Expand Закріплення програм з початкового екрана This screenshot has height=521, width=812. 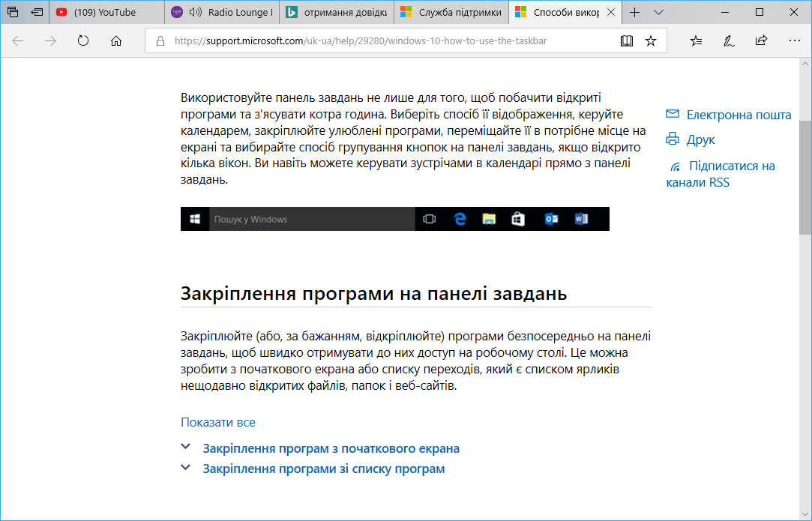pyautogui.click(x=331, y=448)
